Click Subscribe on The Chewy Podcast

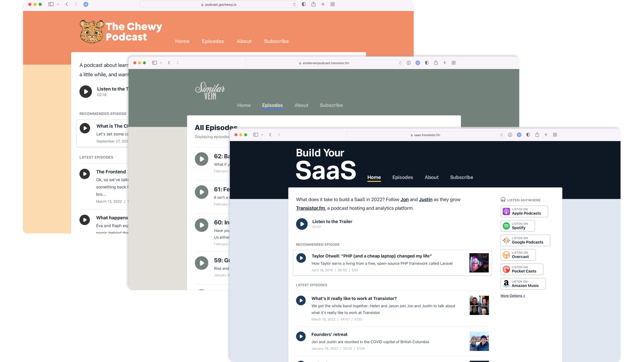point(276,41)
